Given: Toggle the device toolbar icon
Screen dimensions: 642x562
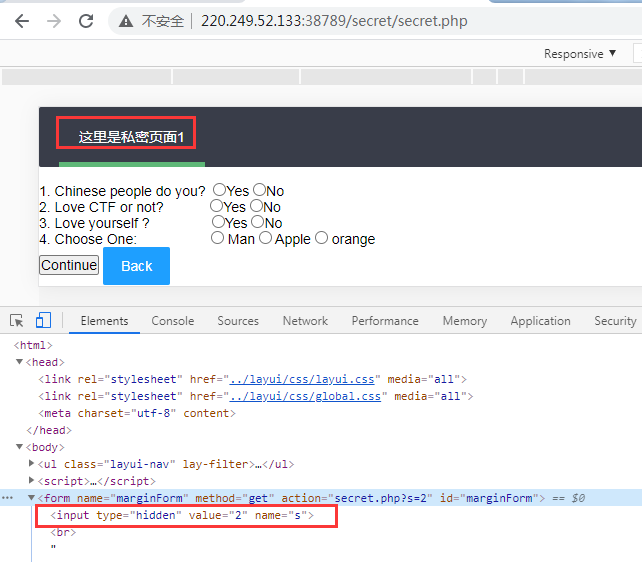Looking at the screenshot, I should point(43,321).
